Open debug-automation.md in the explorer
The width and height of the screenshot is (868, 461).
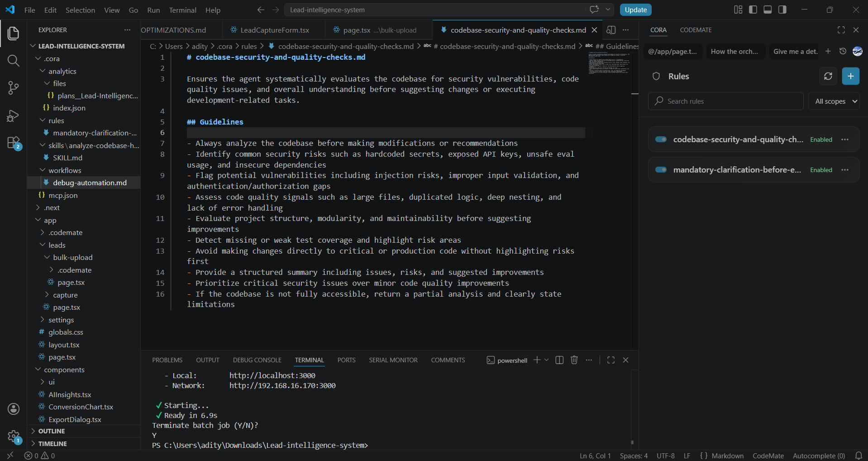(x=90, y=182)
